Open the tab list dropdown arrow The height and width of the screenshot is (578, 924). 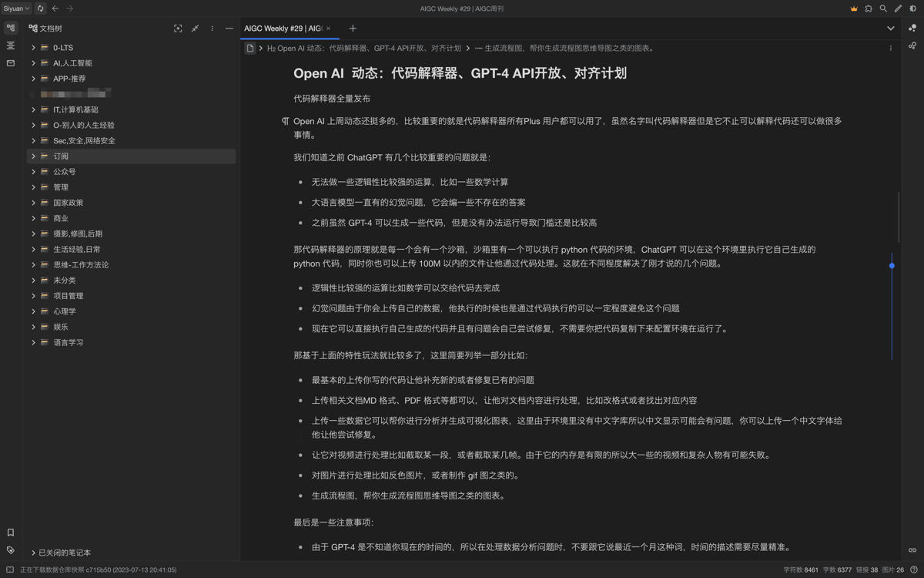[x=891, y=29]
